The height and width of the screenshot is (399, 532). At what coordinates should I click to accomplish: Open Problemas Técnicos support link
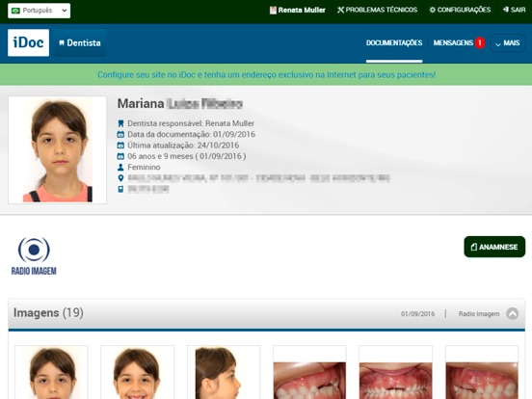[x=377, y=10]
